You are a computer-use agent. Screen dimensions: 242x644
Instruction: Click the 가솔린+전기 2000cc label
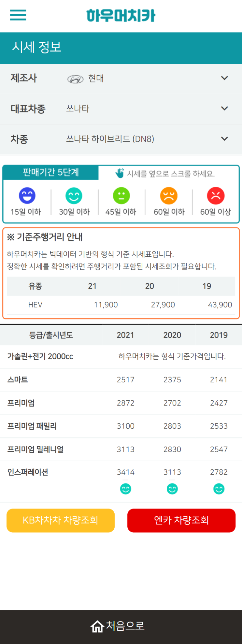[40, 356]
